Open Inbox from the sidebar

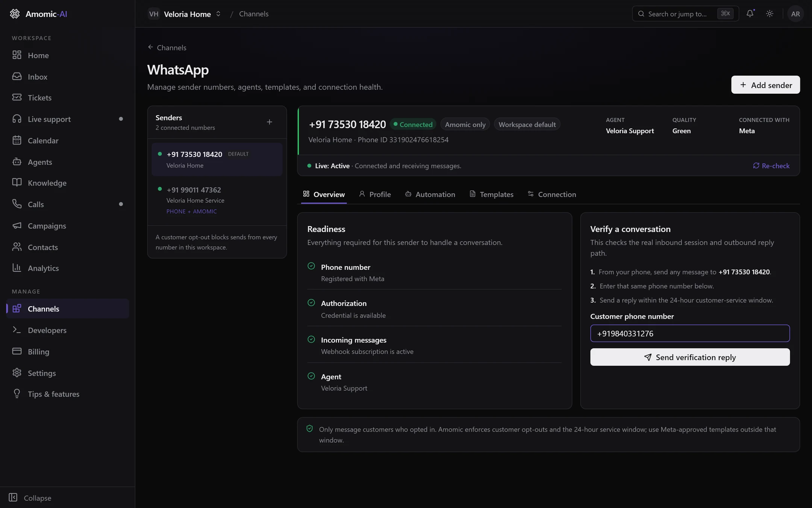(x=67, y=77)
